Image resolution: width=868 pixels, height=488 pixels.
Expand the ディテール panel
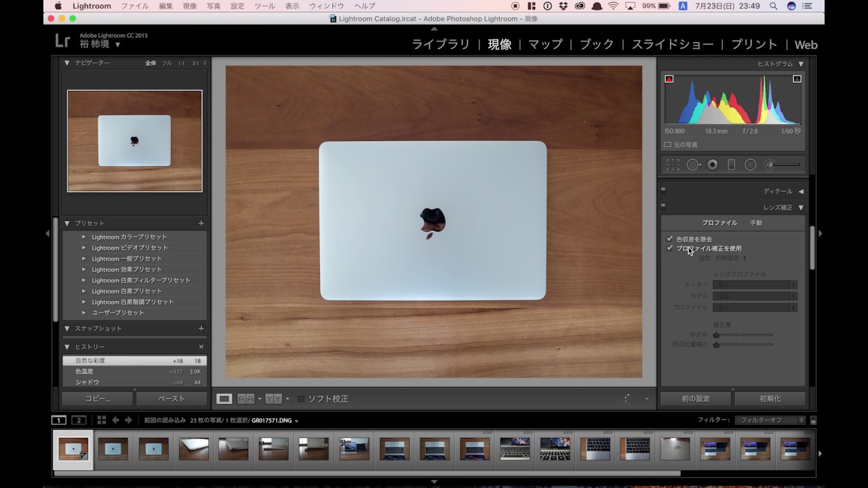point(800,191)
